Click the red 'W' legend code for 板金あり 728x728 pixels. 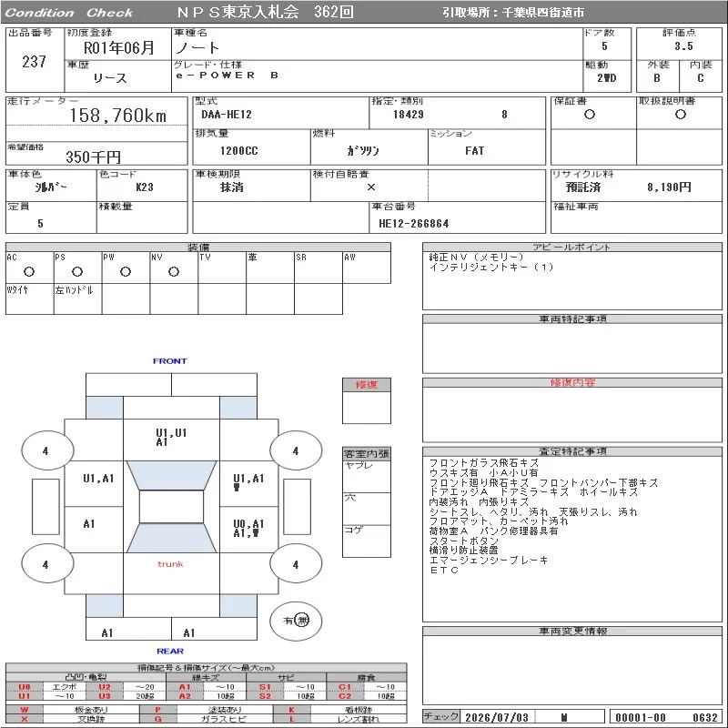25,710
